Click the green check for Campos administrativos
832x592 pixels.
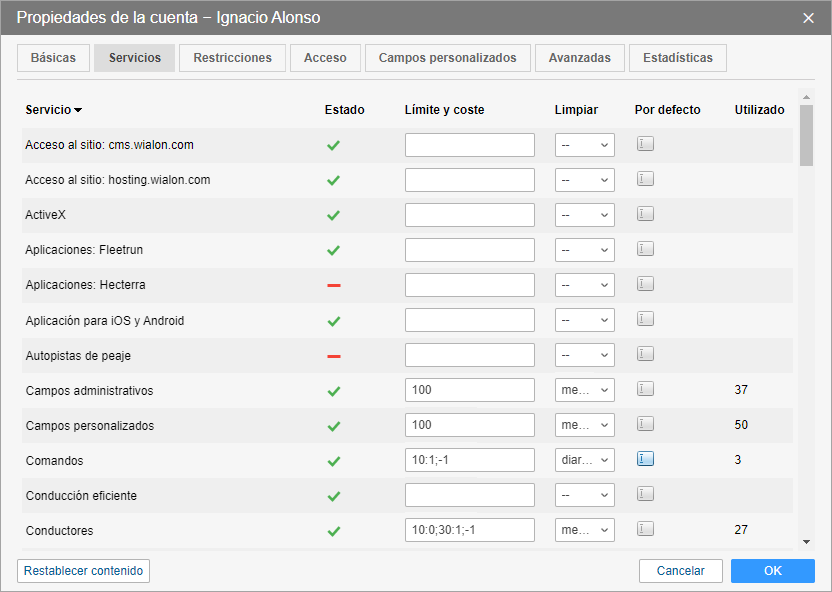[334, 391]
